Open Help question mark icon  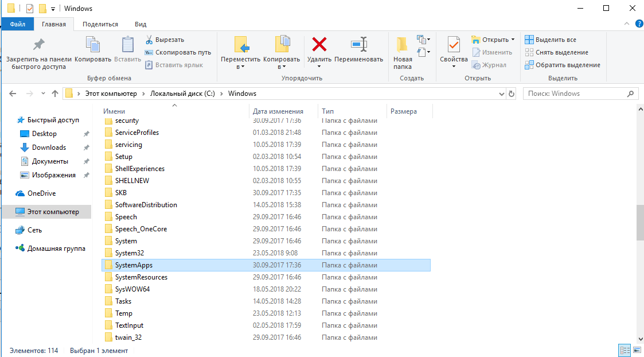coord(638,24)
